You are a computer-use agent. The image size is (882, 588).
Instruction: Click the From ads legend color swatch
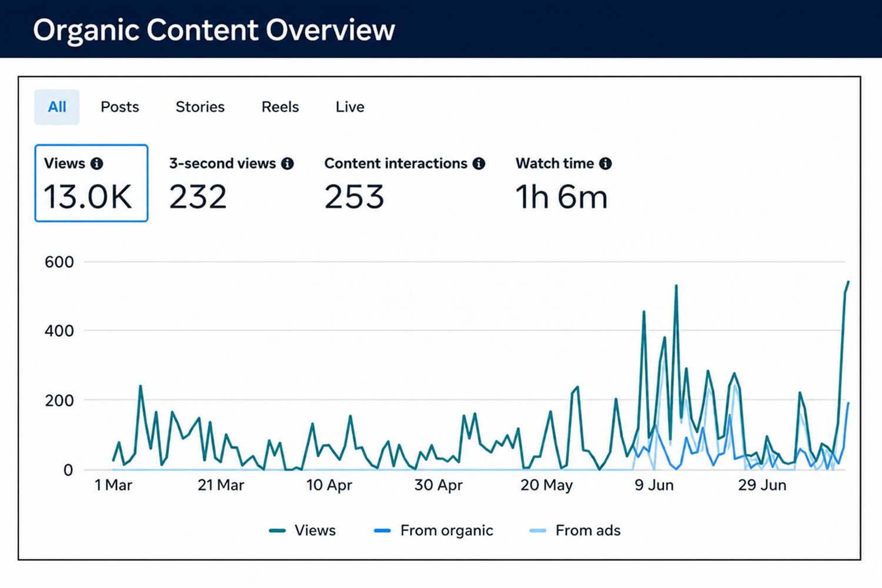[538, 531]
